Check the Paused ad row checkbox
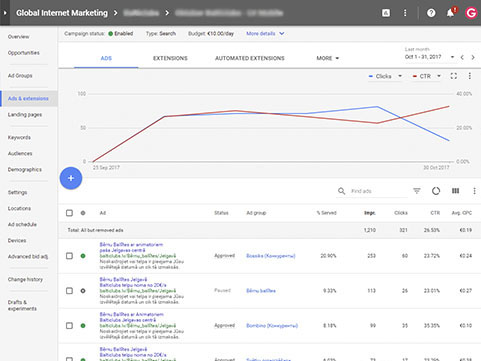481x361 pixels. coord(69,291)
